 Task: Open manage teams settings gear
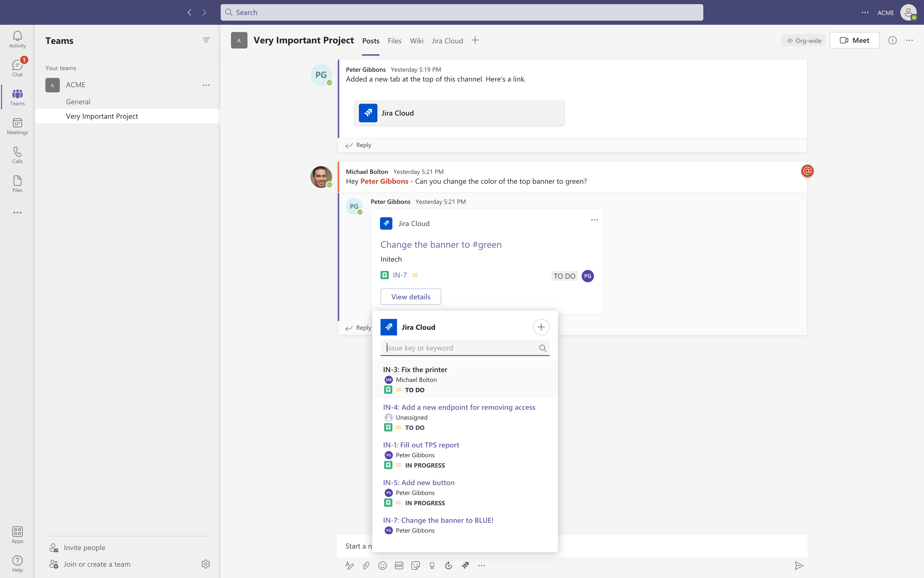[206, 564]
